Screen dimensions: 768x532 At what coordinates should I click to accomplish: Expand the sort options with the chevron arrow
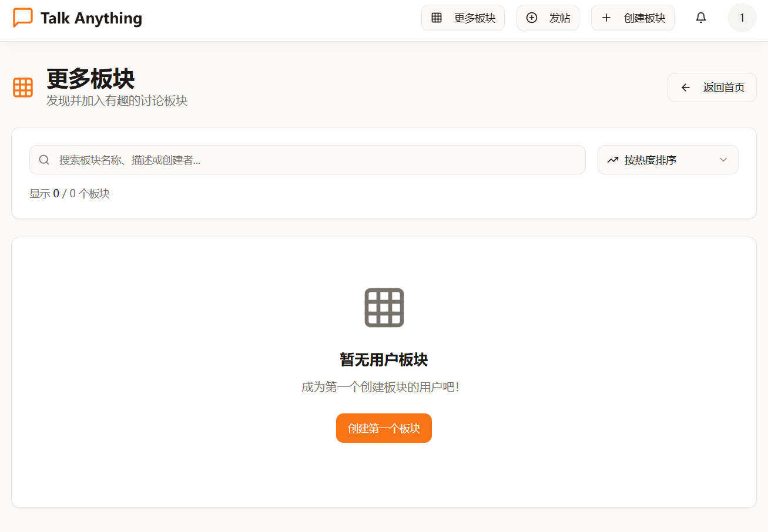(x=723, y=159)
